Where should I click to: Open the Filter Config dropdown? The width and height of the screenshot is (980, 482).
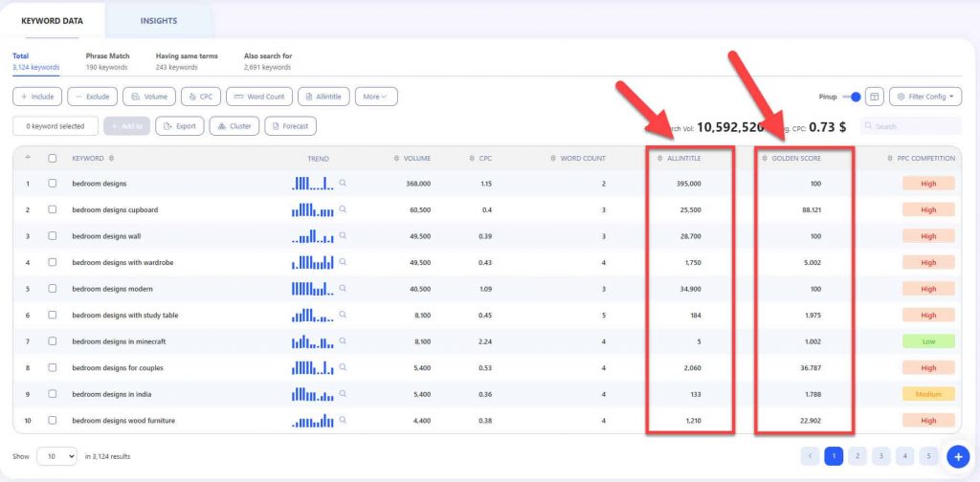click(925, 97)
